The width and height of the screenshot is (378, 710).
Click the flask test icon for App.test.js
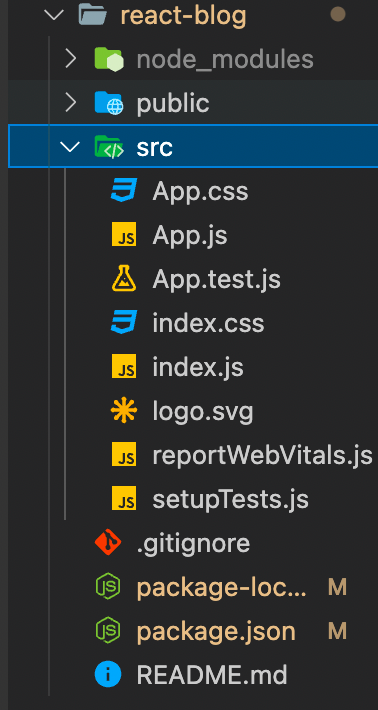point(124,279)
